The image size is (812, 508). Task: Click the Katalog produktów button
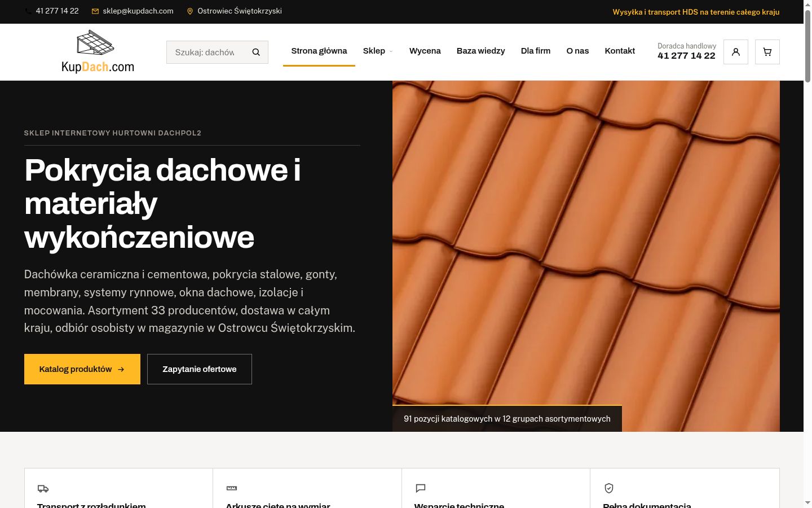(x=82, y=369)
